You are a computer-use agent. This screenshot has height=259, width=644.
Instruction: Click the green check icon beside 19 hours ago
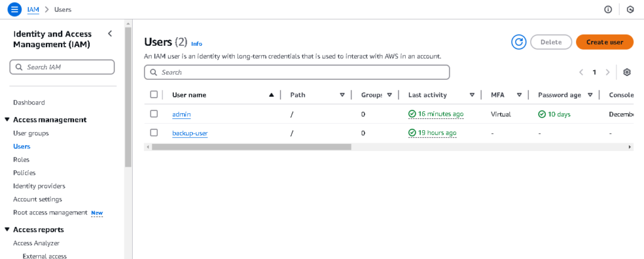(412, 133)
